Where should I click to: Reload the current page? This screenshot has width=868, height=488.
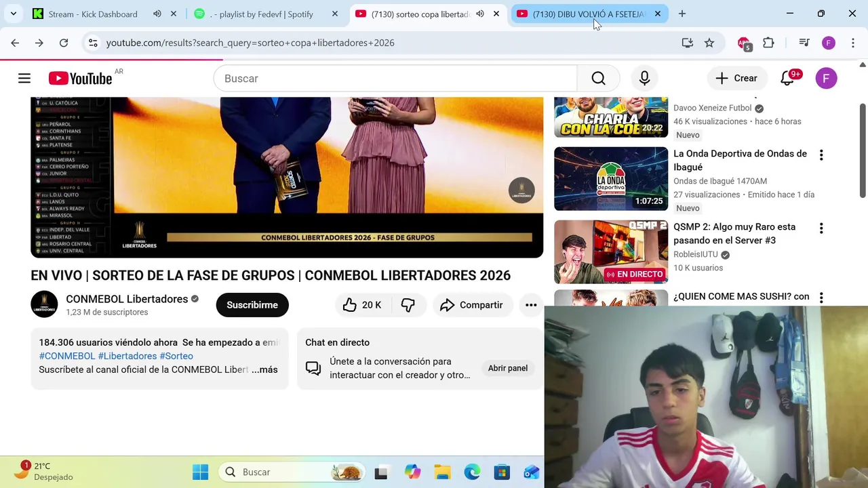64,43
